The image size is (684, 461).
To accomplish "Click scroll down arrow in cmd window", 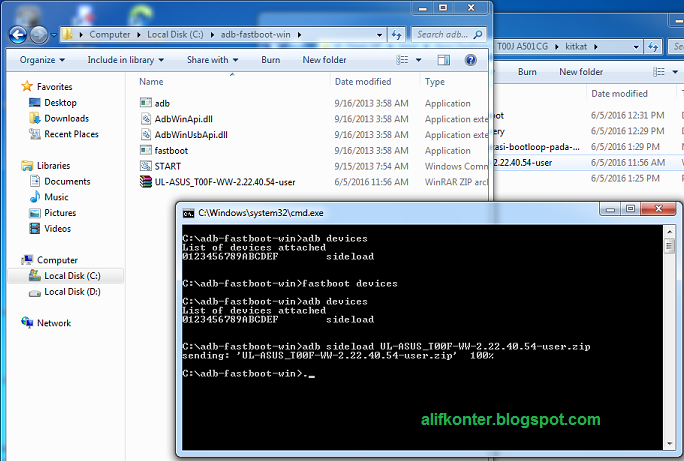I will pos(669,444).
